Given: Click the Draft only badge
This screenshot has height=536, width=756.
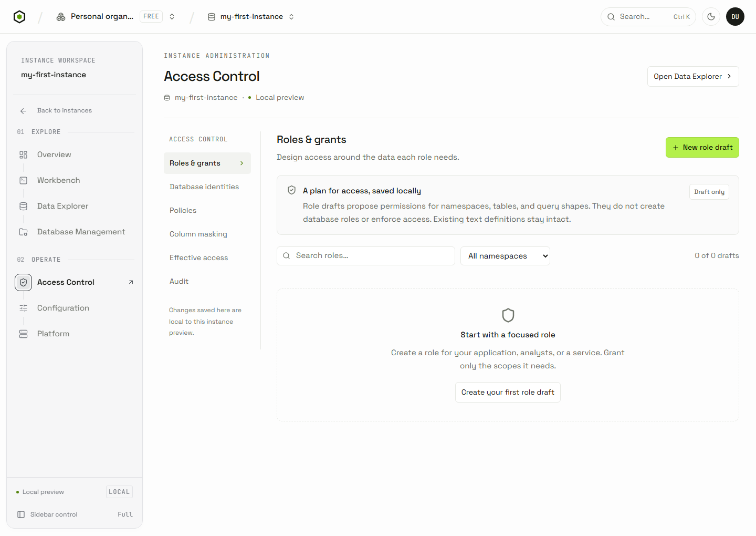Looking at the screenshot, I should pos(709,192).
